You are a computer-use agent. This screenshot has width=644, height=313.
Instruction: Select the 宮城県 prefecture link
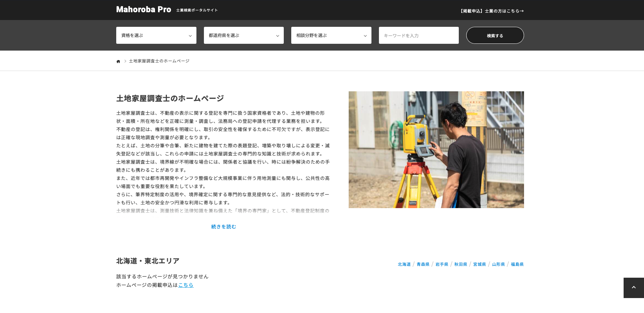[480, 264]
